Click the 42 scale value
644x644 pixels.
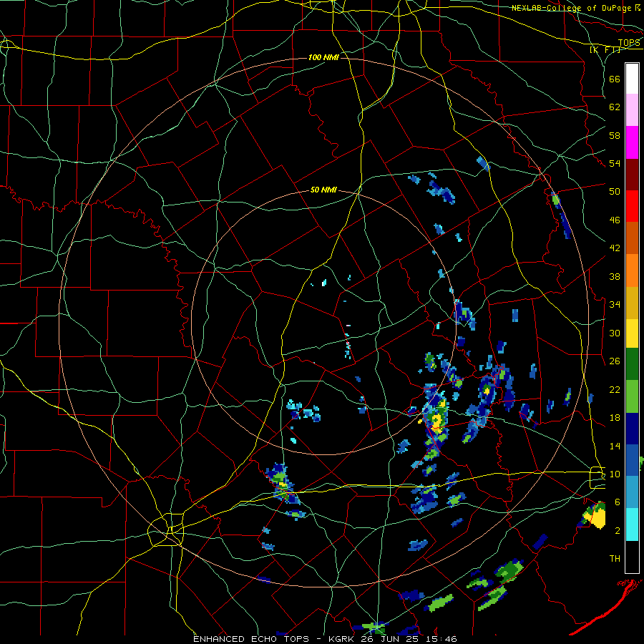coord(615,248)
